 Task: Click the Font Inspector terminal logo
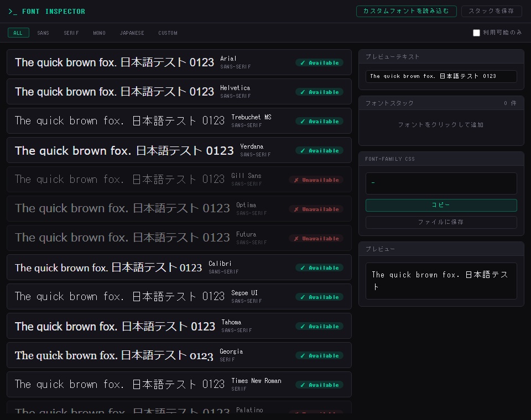click(46, 12)
